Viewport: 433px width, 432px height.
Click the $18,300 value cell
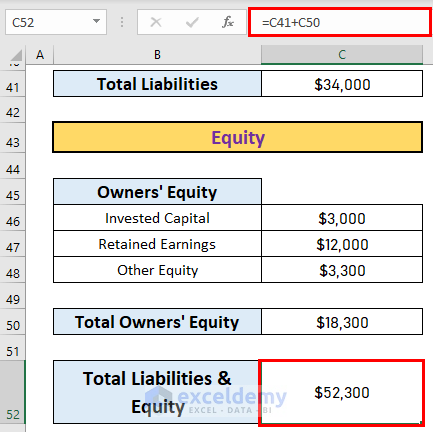[x=342, y=322]
